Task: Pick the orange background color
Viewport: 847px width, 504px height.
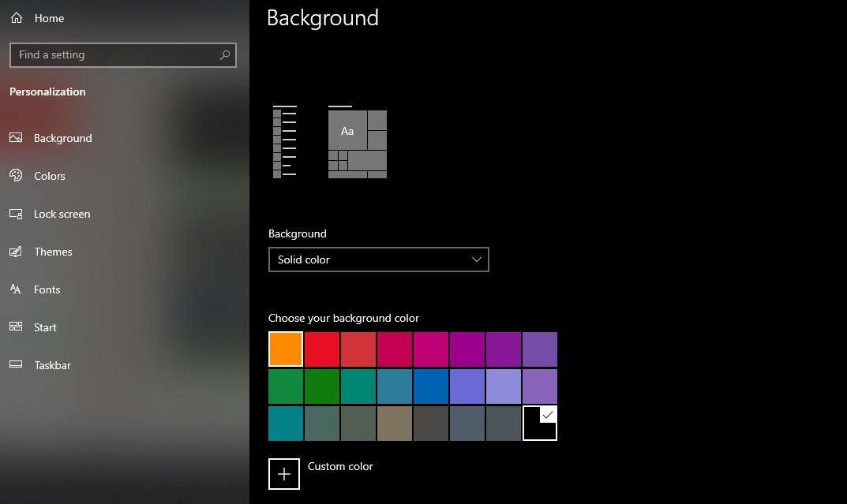Action: coord(286,349)
